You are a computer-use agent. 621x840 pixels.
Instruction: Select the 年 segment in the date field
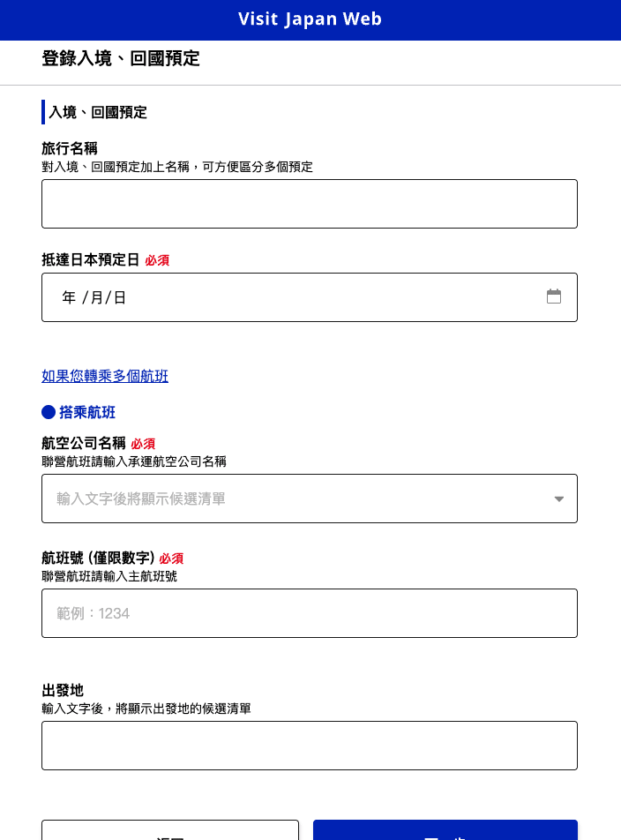[x=69, y=297]
